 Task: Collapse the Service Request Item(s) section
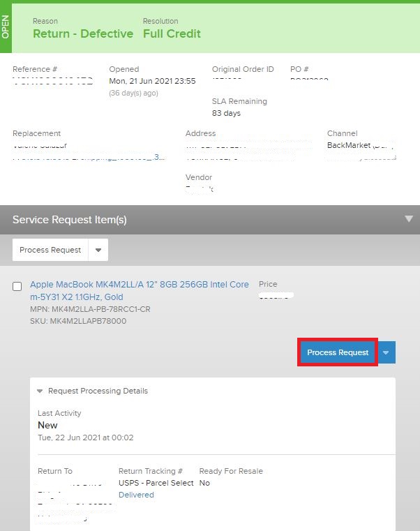click(409, 219)
